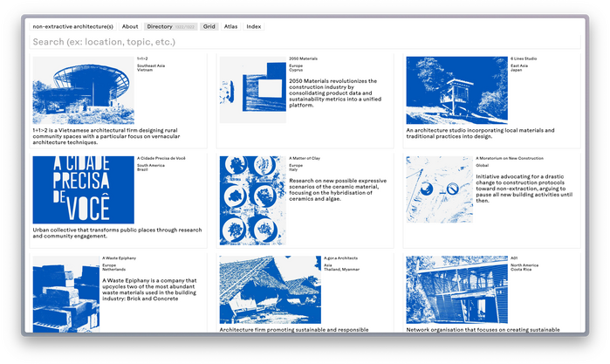The image size is (610, 364).
Task: Click the Asia Thailand, Myanmar location text
Action: (341, 267)
